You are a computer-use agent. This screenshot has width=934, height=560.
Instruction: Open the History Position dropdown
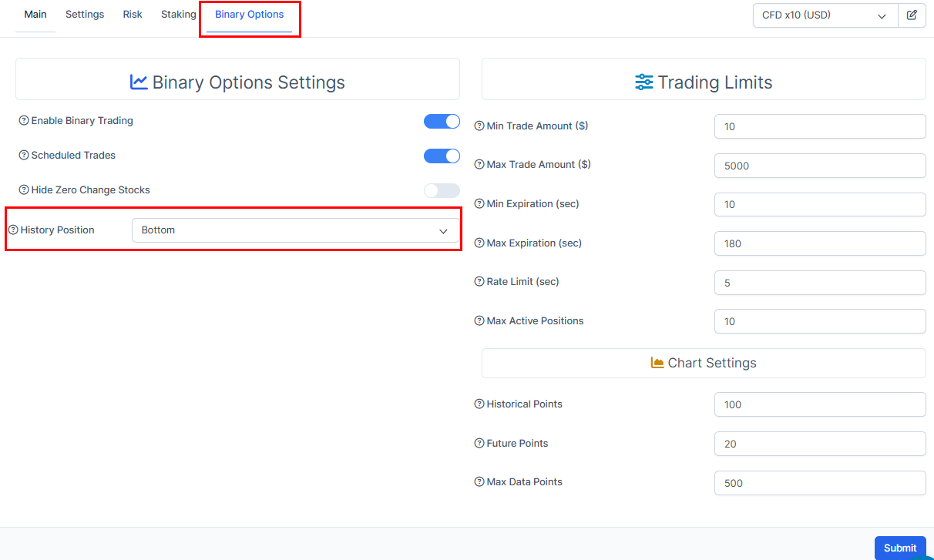295,230
